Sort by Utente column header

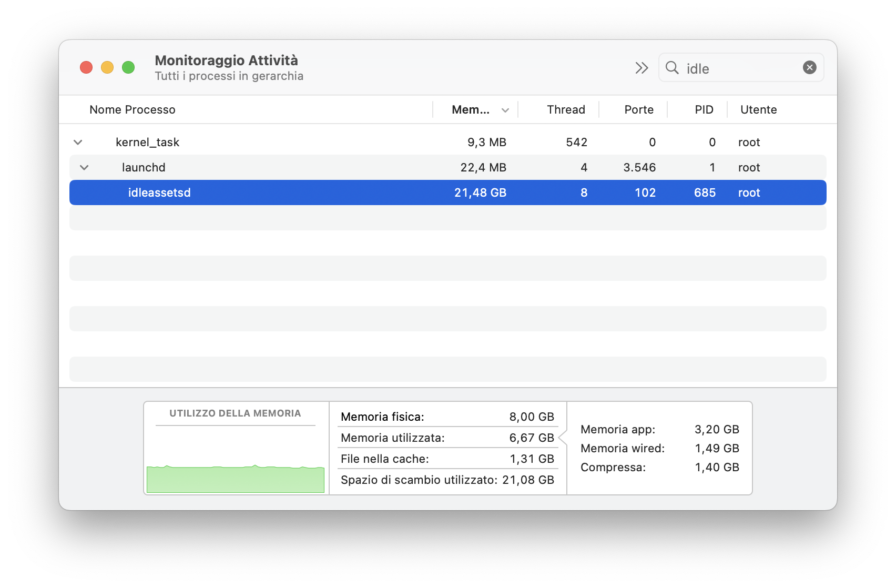(758, 109)
